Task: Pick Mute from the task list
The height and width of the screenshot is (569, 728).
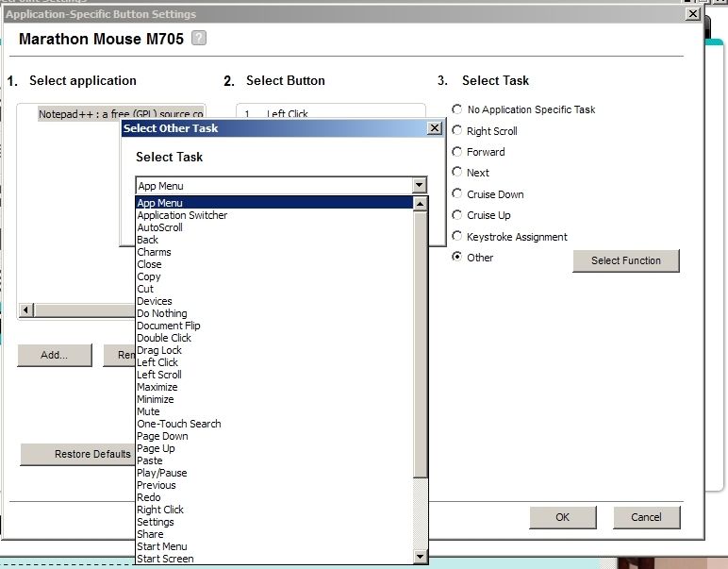Action: coord(273,411)
